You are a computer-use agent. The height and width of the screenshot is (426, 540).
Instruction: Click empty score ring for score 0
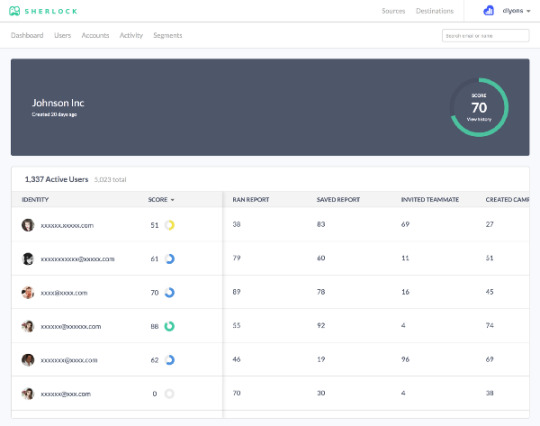pos(169,394)
